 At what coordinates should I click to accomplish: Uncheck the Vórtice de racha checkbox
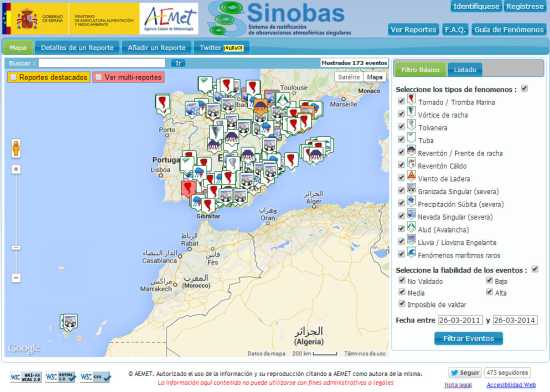[401, 114]
